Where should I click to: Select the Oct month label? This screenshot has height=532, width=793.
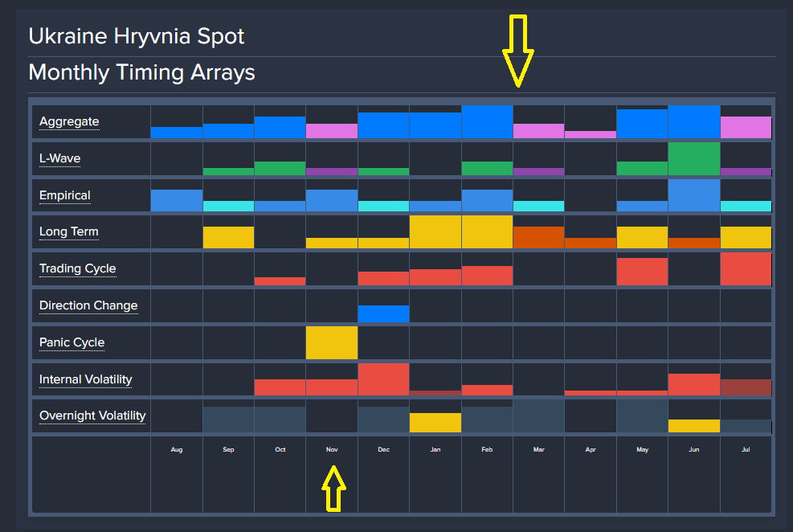point(280,449)
